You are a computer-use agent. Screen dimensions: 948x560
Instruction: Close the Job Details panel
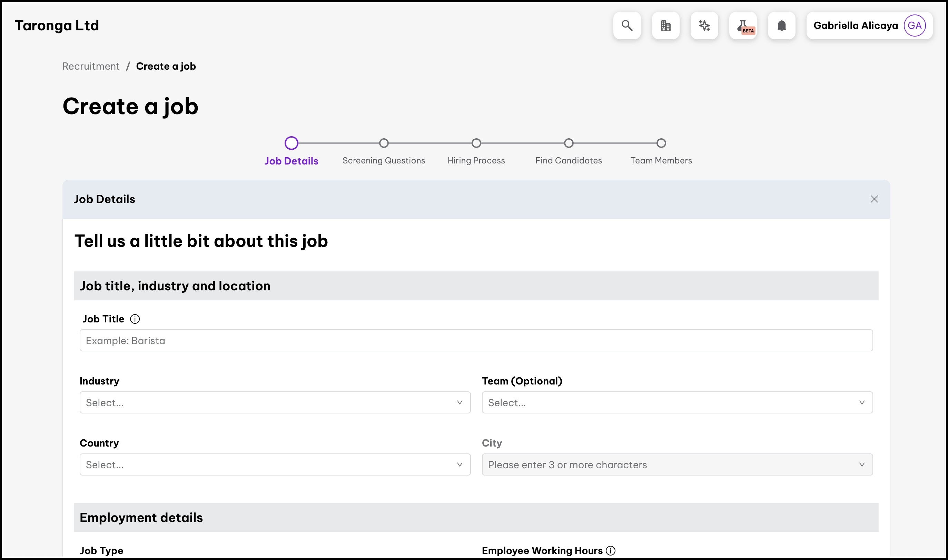click(x=874, y=199)
